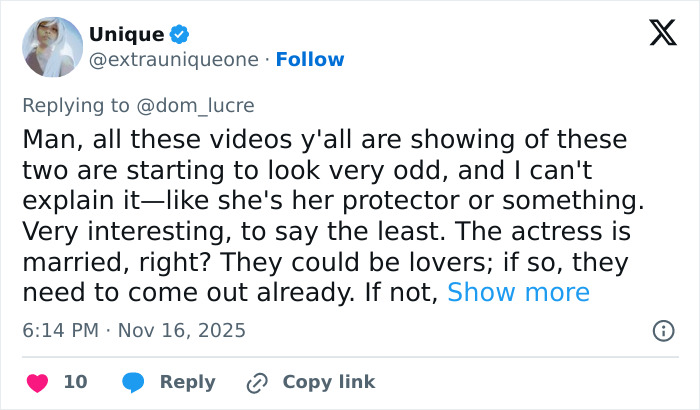Viewport: 700px width, 410px height.
Task: Click the reply speech bubble icon
Action: [133, 382]
